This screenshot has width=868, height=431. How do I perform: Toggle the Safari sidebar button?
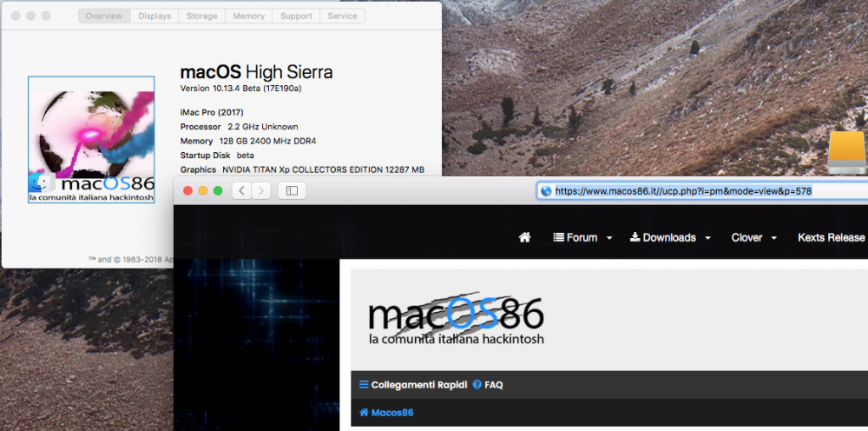click(x=292, y=191)
